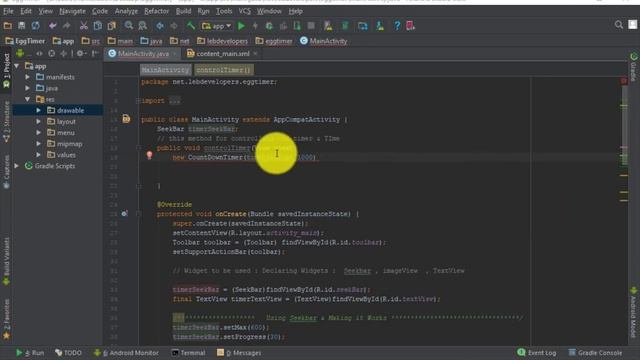This screenshot has height=360, width=640.
Task: Expand the manifests folder
Action: click(28, 77)
